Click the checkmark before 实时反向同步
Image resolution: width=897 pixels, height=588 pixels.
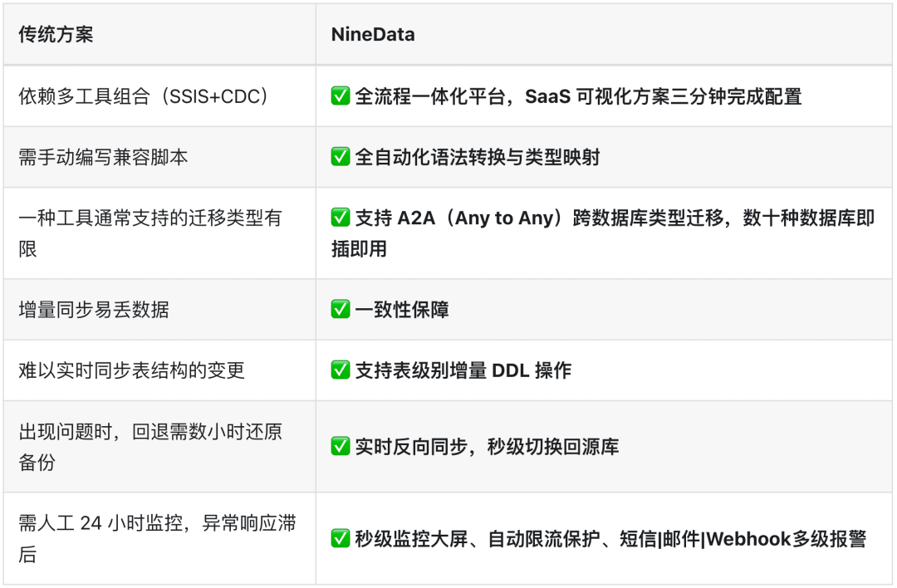coord(341,447)
